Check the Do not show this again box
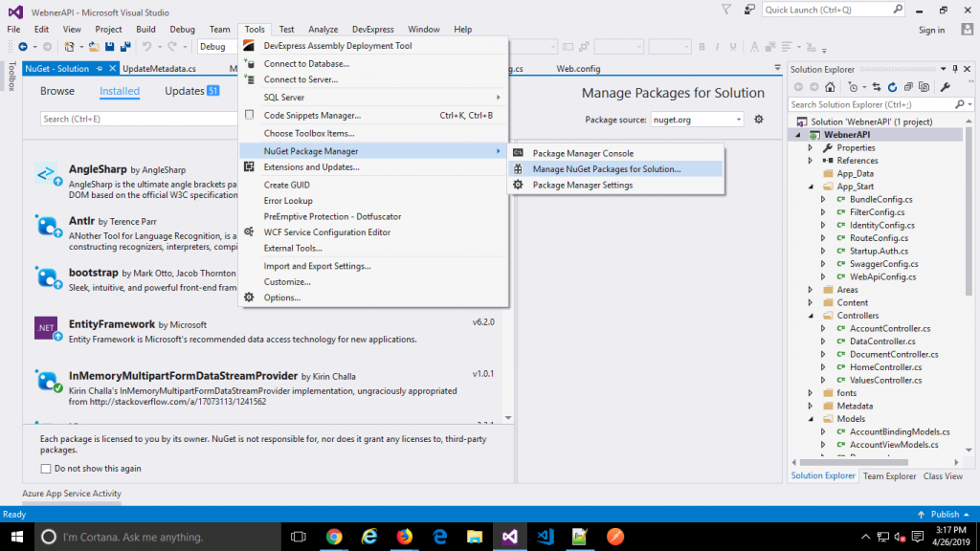980x551 pixels. tap(45, 468)
